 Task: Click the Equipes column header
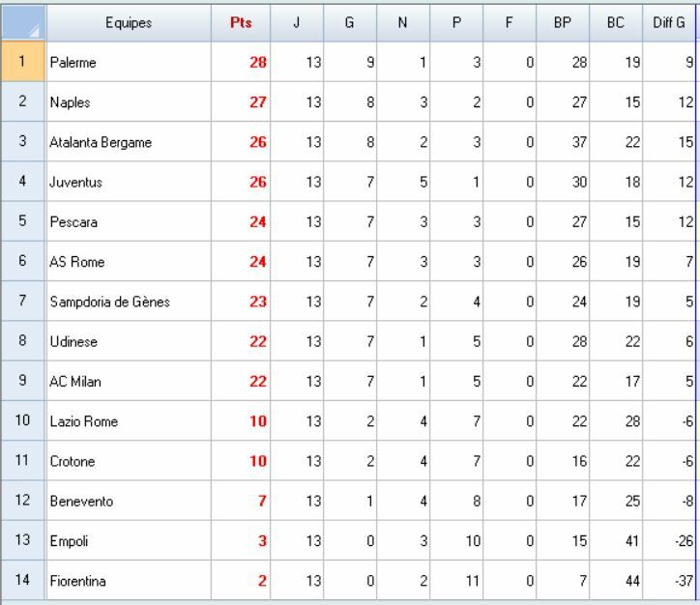pyautogui.click(x=129, y=21)
